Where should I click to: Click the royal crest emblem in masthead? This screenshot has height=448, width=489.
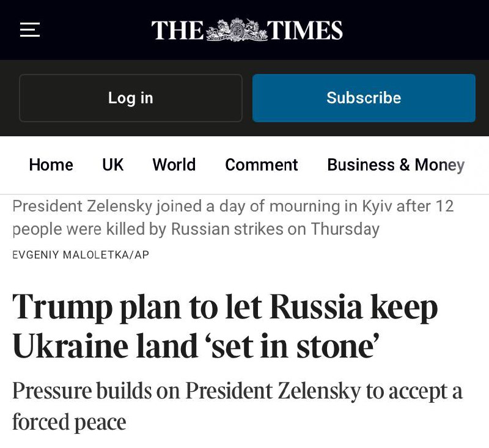[235, 30]
